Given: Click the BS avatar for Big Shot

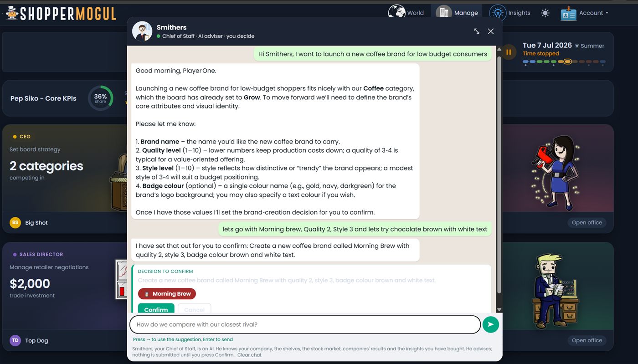Looking at the screenshot, I should pyautogui.click(x=15, y=223).
